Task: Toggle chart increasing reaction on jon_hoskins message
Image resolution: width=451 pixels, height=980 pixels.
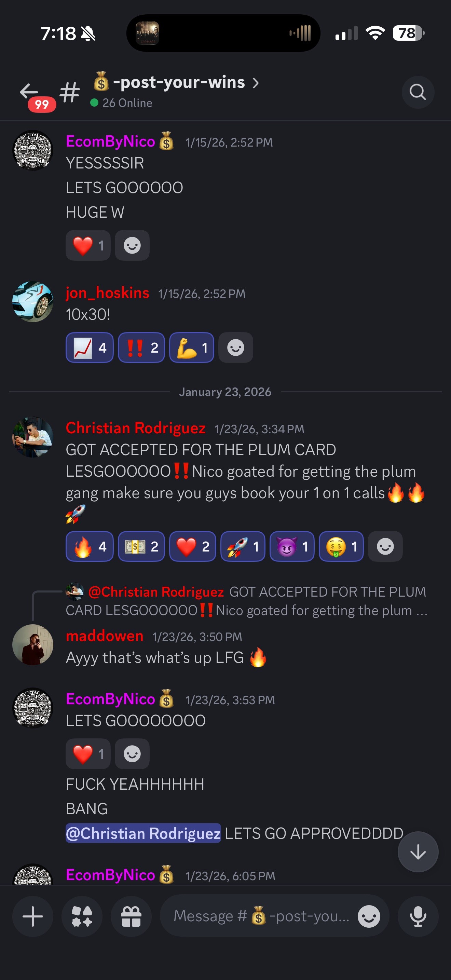Action: (x=90, y=347)
